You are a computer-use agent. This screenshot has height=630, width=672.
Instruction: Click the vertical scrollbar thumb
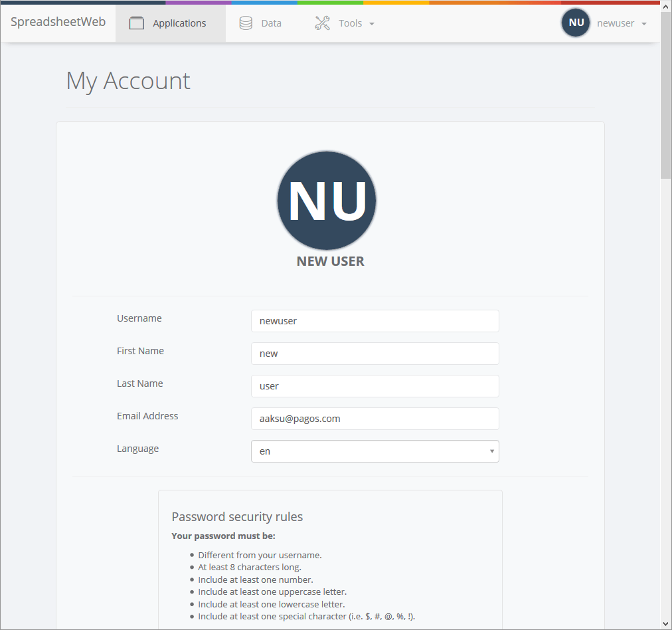click(665, 96)
